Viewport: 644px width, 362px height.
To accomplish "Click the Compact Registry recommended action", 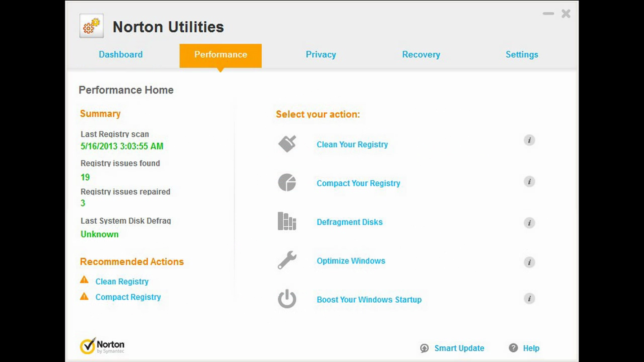I will [128, 297].
